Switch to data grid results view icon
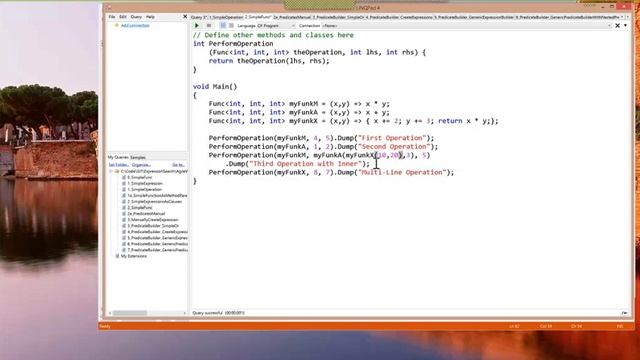The height and width of the screenshot is (360, 640). click(x=231, y=25)
